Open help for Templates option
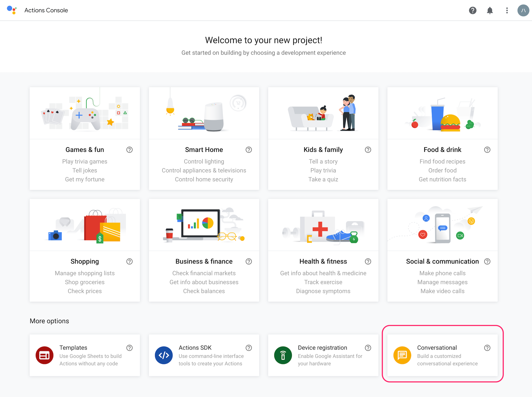532x397 pixels. click(129, 348)
